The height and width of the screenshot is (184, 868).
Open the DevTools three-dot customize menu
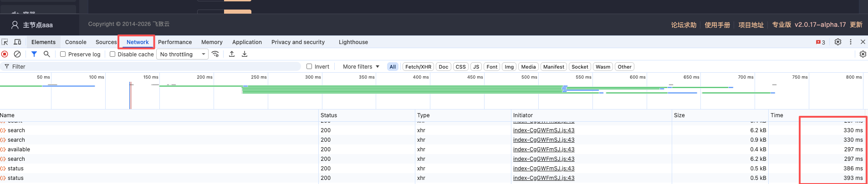[x=850, y=42]
